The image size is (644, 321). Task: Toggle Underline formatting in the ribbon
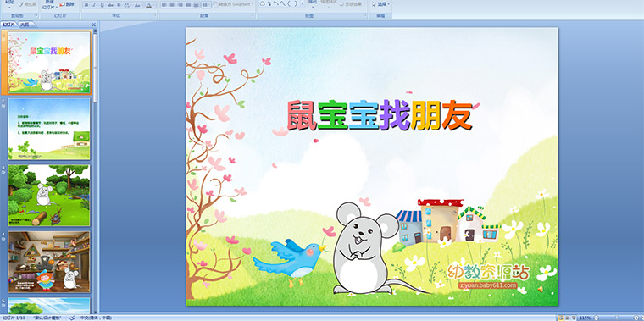[102, 5]
